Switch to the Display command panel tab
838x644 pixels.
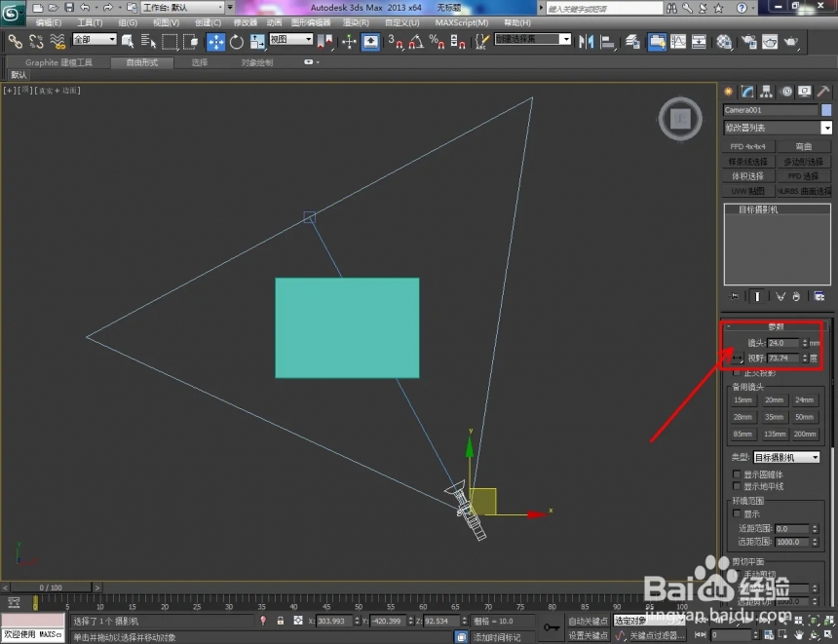coord(804,92)
